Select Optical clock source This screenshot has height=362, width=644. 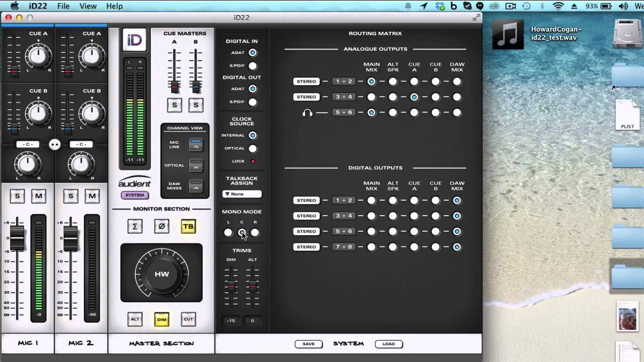[253, 148]
